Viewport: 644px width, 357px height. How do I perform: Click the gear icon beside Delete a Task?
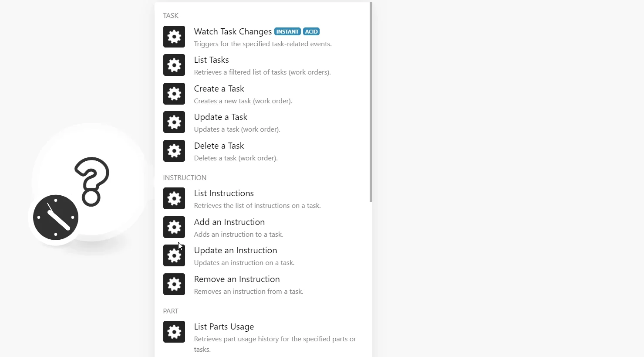tap(174, 151)
